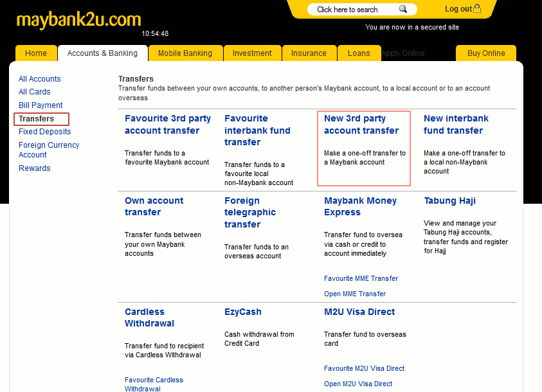Click Open M2U Visa Direct link
542x392 pixels.
(x=358, y=384)
